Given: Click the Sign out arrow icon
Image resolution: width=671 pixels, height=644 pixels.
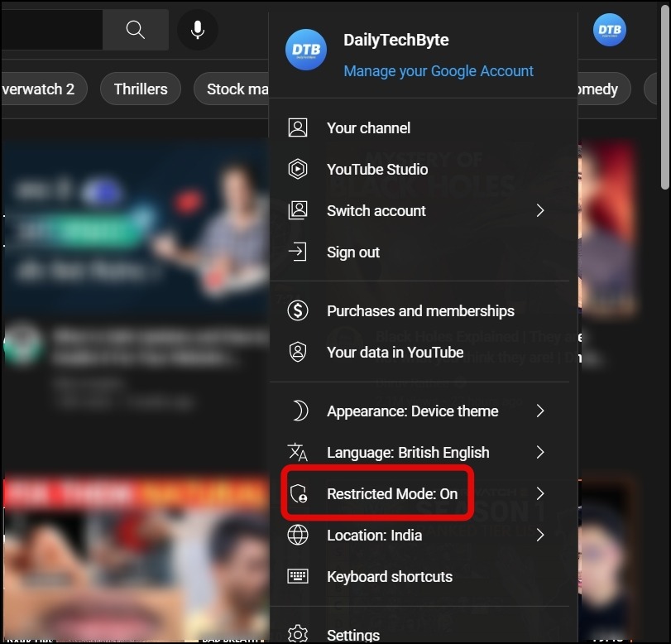Looking at the screenshot, I should pyautogui.click(x=298, y=252).
